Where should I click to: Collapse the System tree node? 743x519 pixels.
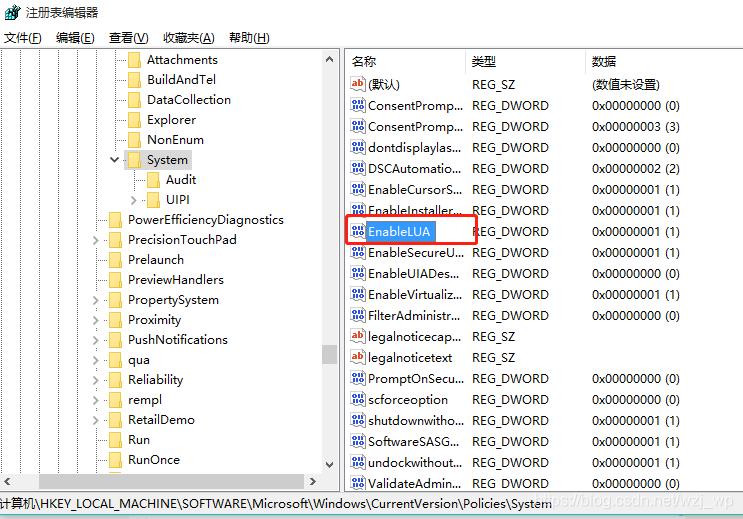point(114,160)
